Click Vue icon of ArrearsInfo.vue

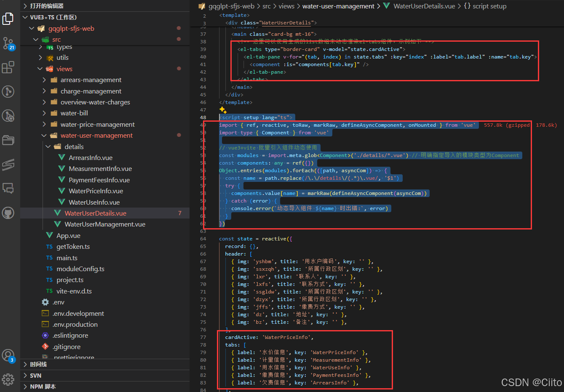coord(61,157)
